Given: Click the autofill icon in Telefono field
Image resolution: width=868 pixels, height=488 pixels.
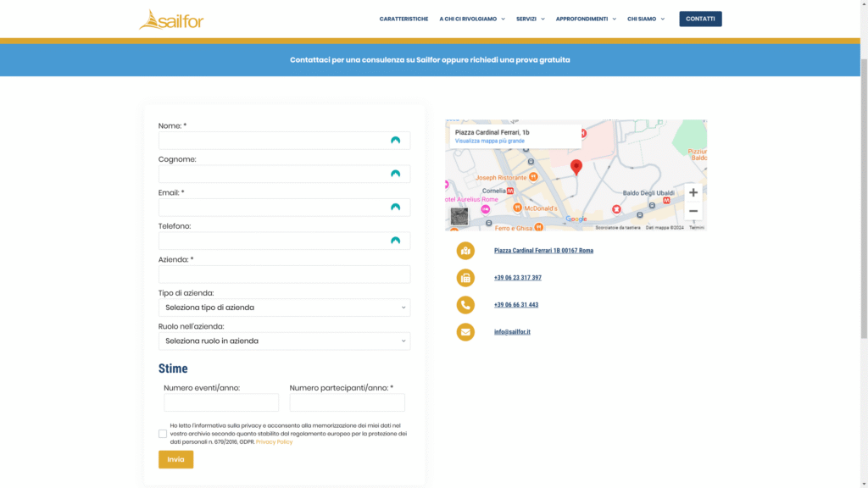Looking at the screenshot, I should click(395, 241).
